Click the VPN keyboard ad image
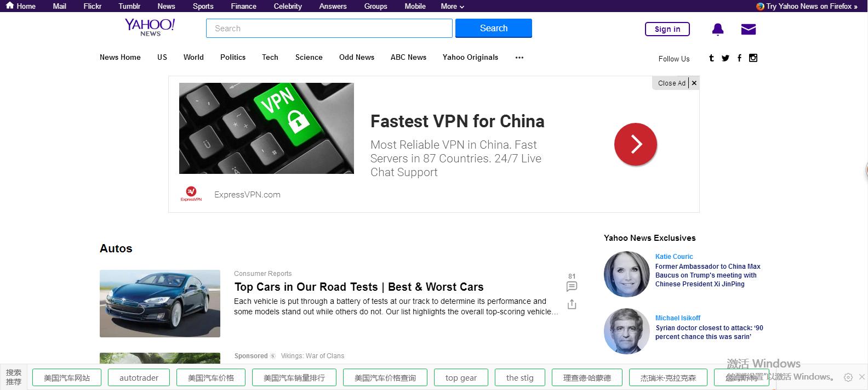The image size is (868, 390). click(x=266, y=128)
